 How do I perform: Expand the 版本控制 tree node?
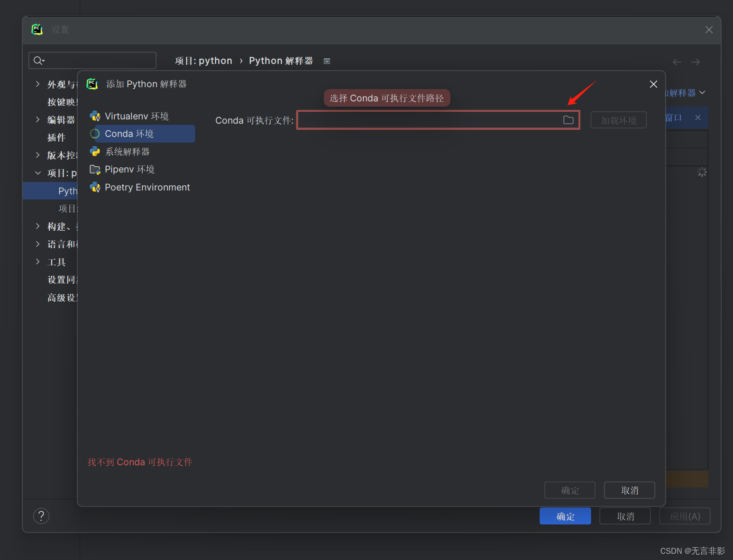coord(37,155)
